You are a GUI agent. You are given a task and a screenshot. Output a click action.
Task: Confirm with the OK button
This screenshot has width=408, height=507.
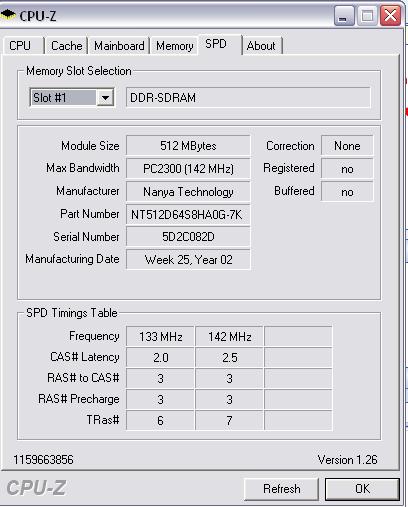coord(362,489)
